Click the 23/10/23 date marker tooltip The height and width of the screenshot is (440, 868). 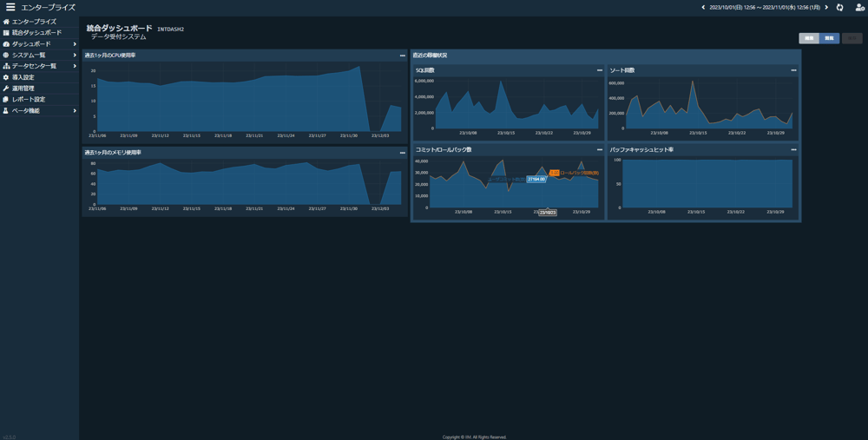[x=548, y=213]
